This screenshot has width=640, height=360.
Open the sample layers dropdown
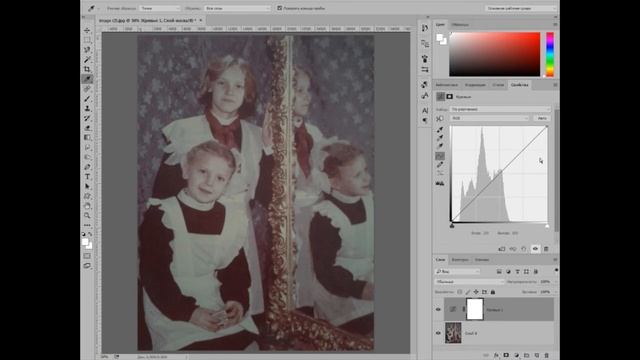[x=237, y=8]
